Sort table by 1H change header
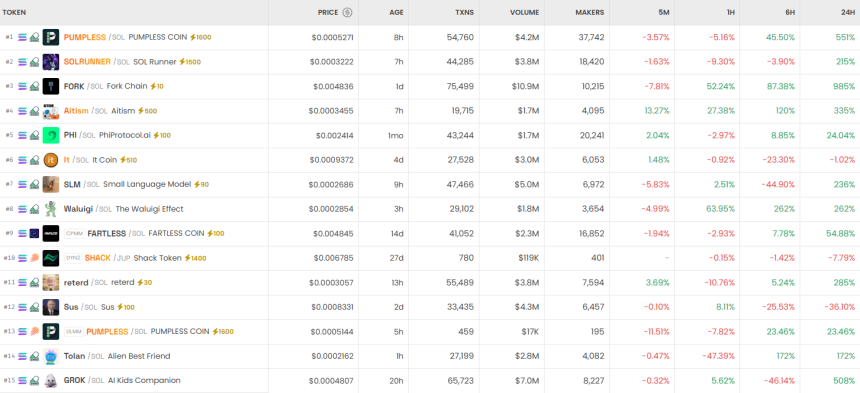This screenshot has width=860, height=393. pyautogui.click(x=730, y=13)
